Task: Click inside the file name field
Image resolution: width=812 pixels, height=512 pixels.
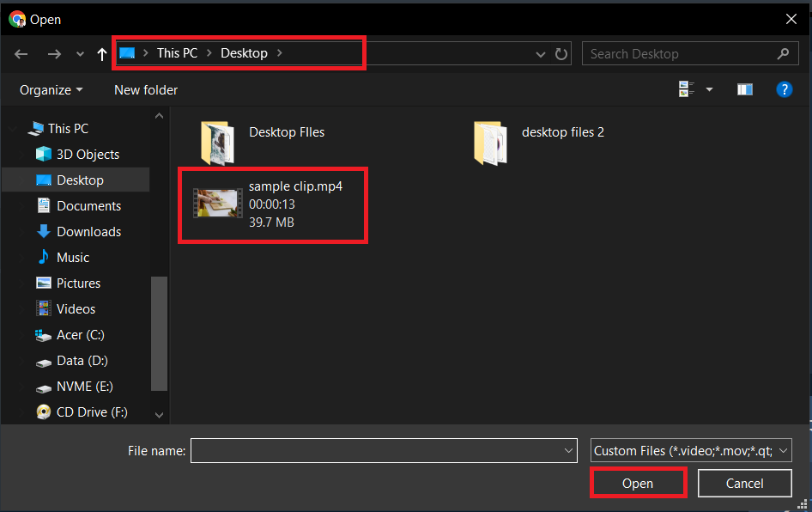Action: coord(378,450)
